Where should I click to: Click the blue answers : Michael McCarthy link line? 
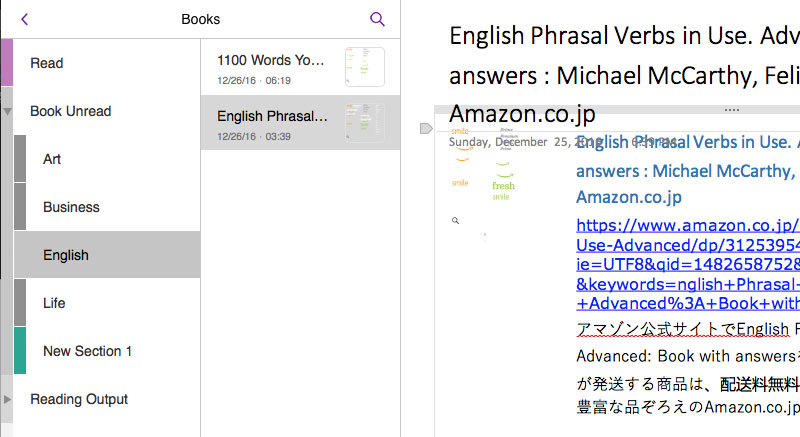(688, 171)
